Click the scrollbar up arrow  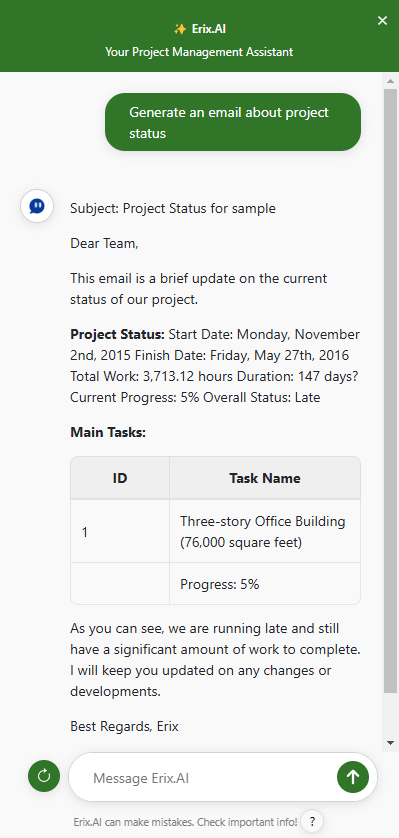390,81
